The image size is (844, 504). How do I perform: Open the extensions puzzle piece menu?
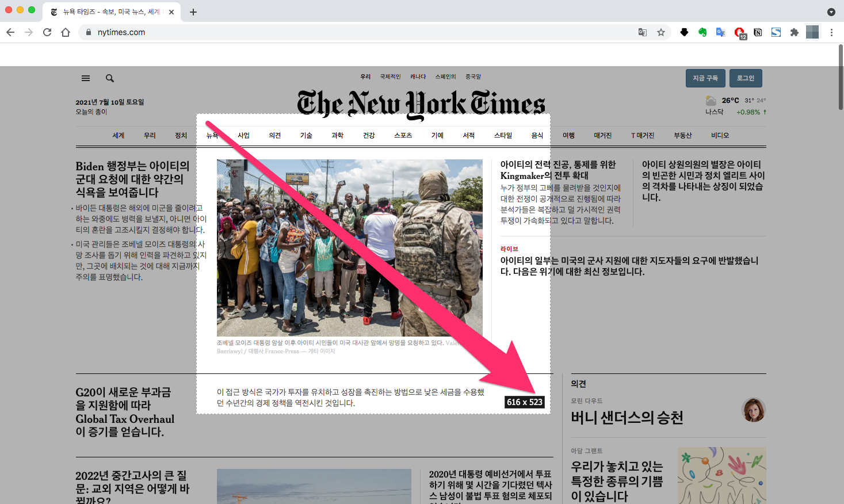coord(795,32)
